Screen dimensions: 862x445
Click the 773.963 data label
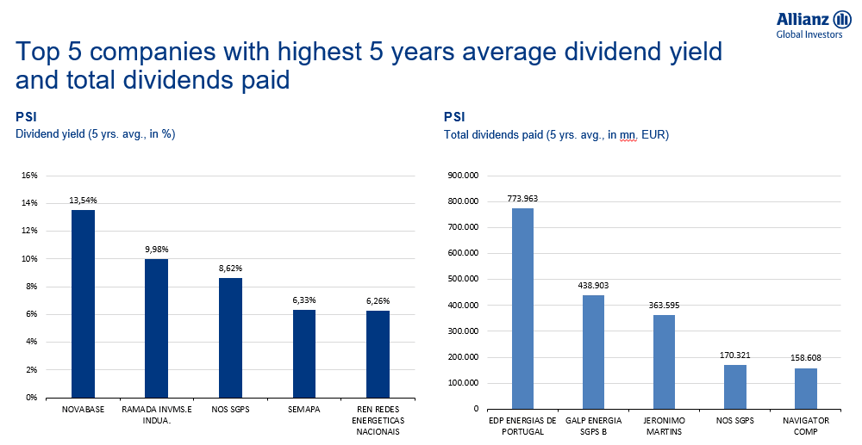(x=523, y=199)
